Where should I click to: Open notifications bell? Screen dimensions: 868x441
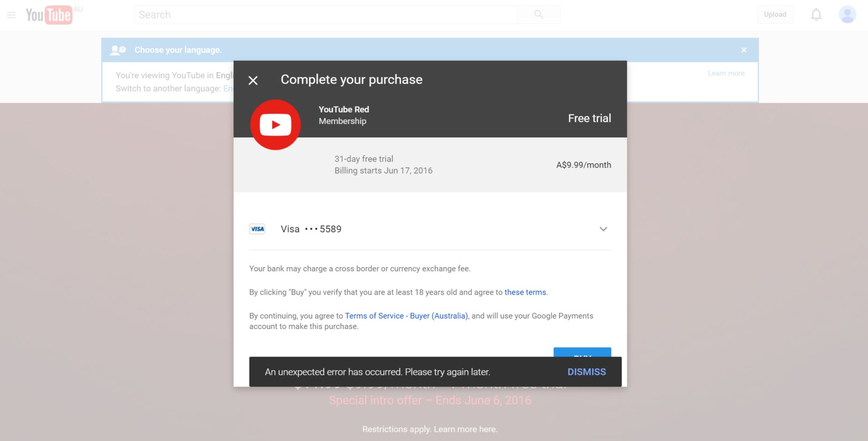click(816, 15)
